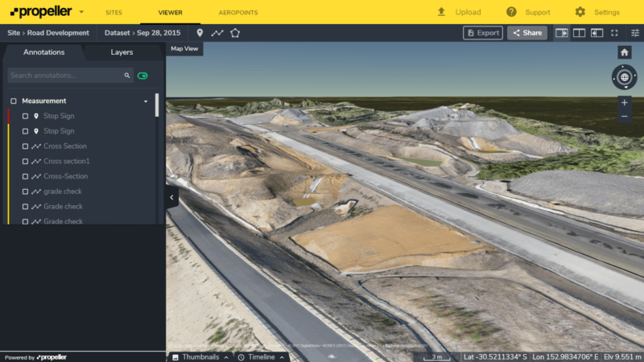Expand the Thumbnails panel
This screenshot has width=644, height=362.
pos(200,357)
